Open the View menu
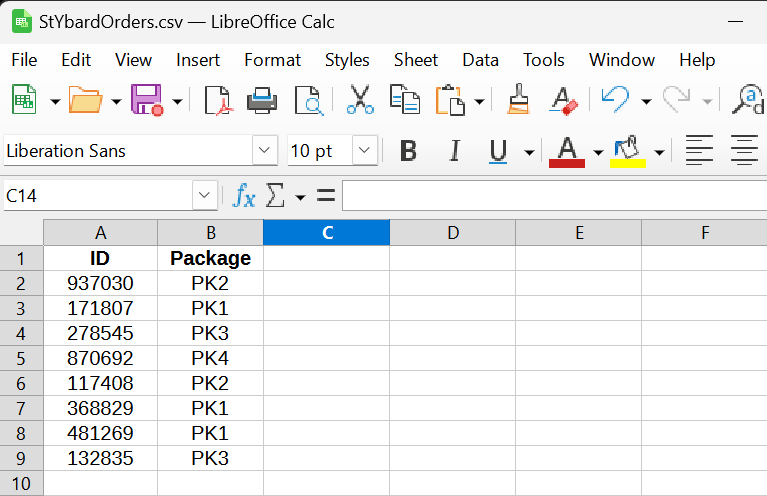 133,60
